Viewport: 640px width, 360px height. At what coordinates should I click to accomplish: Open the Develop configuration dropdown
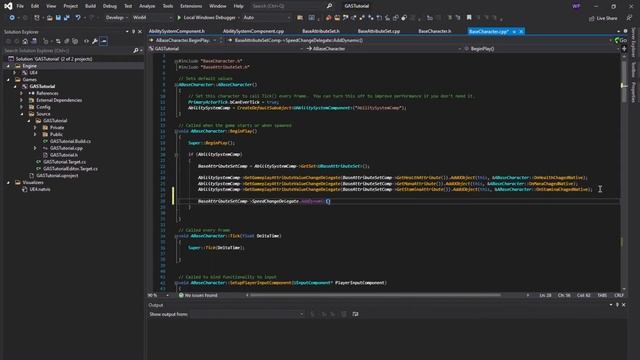[117, 18]
